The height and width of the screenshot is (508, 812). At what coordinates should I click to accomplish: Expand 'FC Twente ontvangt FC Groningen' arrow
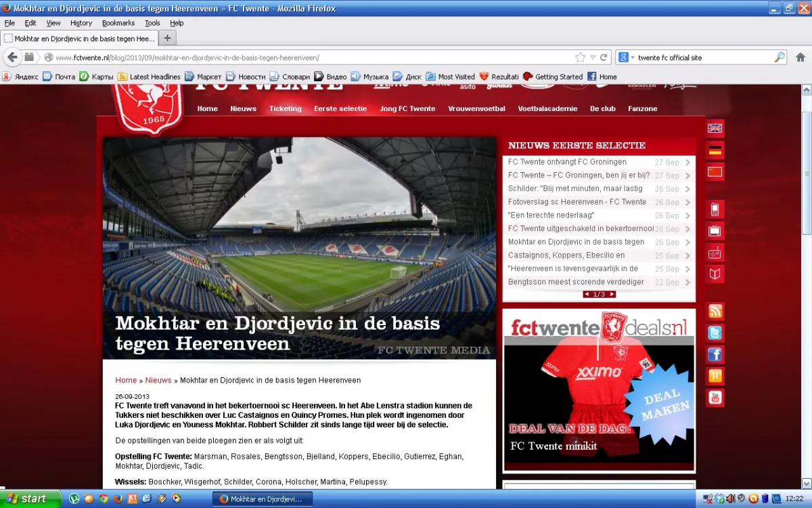[x=687, y=163]
